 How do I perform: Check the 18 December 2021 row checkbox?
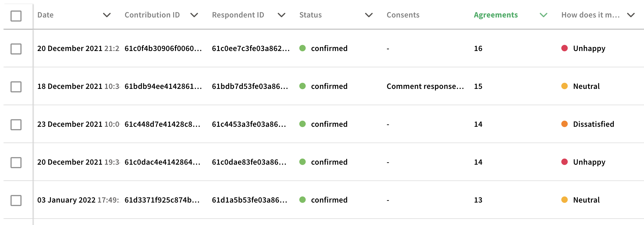click(16, 87)
